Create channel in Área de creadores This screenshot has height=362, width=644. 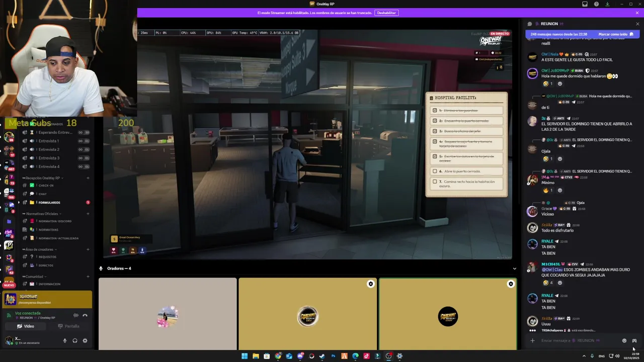coord(88,249)
